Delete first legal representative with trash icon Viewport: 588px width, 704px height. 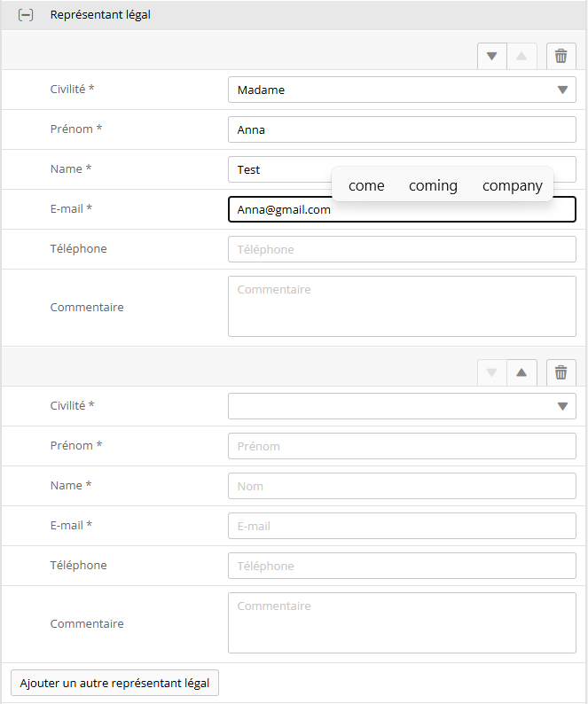coord(561,56)
